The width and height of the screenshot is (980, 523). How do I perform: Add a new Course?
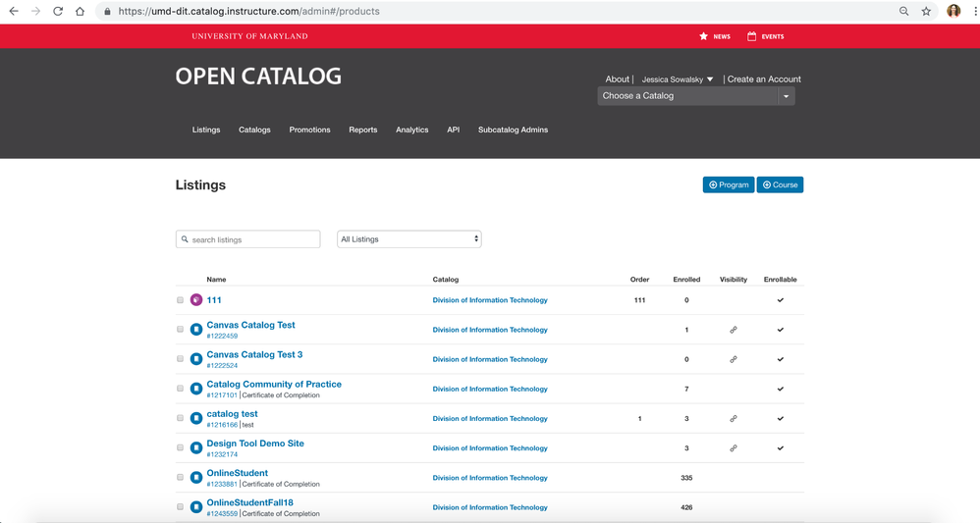780,184
